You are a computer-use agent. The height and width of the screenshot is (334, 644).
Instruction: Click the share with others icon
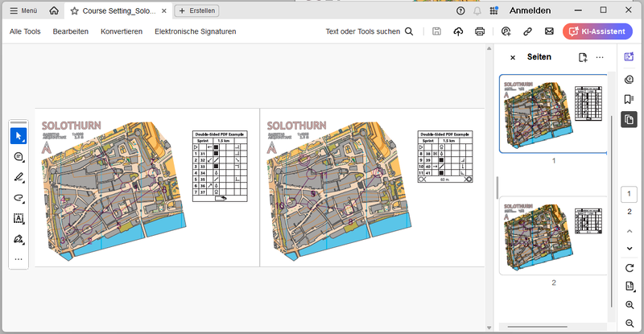click(x=506, y=31)
